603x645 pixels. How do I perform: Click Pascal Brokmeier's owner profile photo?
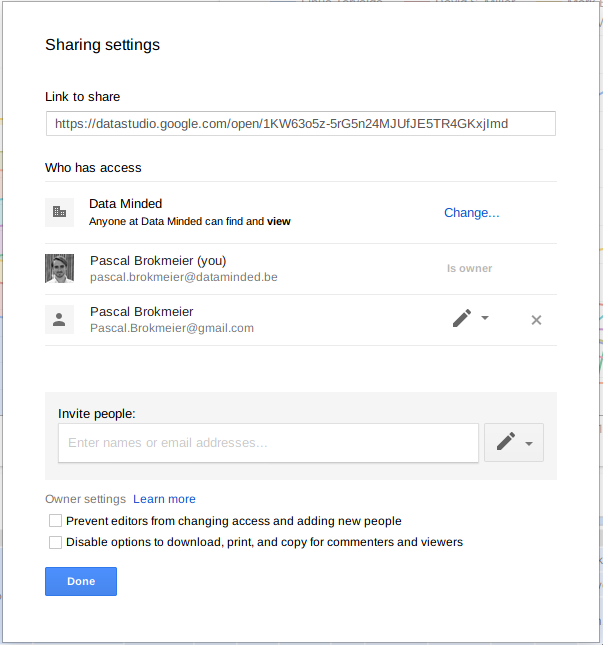60,268
